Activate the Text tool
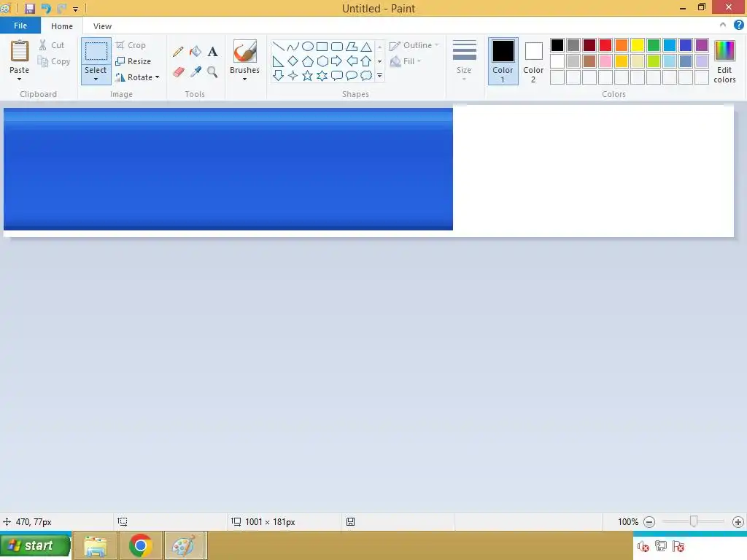Image resolution: width=747 pixels, height=560 pixels. point(212,52)
